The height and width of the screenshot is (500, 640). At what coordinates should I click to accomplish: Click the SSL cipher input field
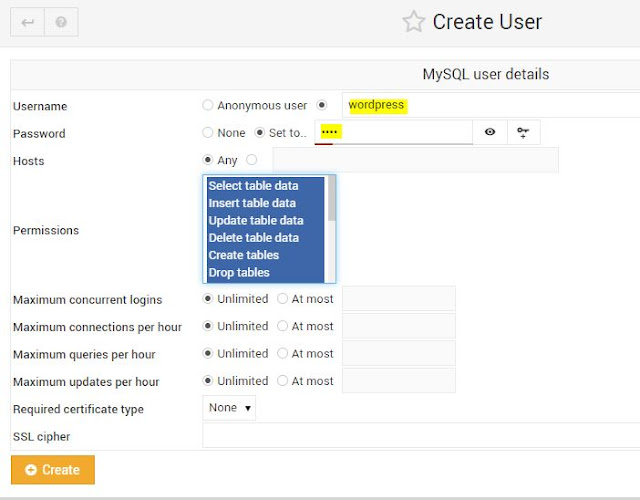pos(421,436)
